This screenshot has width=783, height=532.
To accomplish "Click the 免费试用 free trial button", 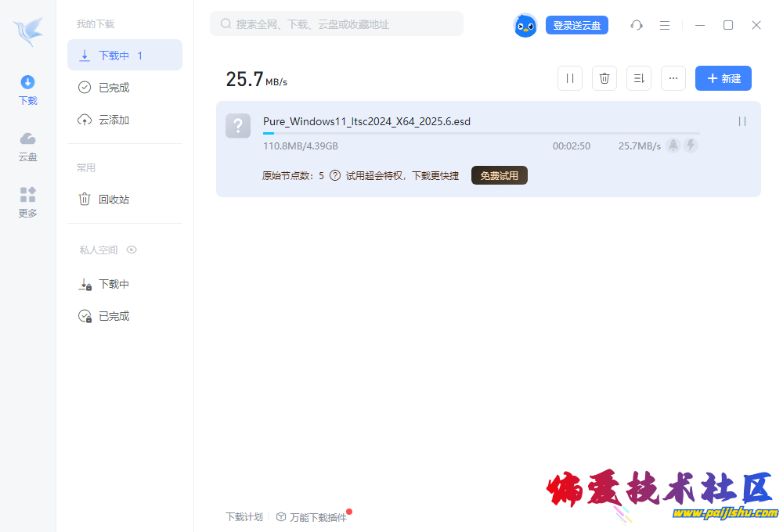I will tap(499, 175).
